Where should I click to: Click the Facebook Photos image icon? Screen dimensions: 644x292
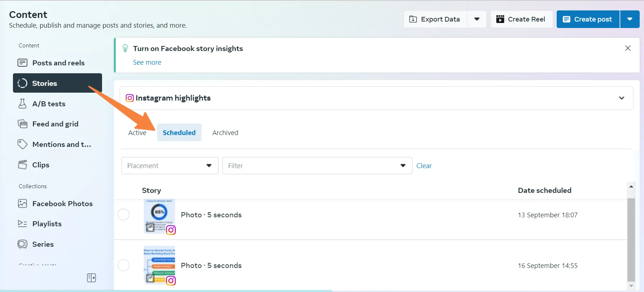click(22, 204)
